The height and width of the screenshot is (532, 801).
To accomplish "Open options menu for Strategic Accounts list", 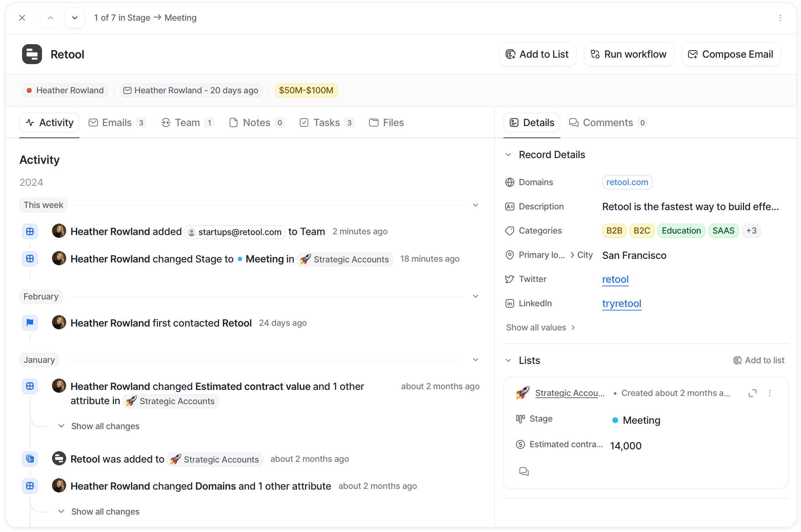I will tap(770, 393).
